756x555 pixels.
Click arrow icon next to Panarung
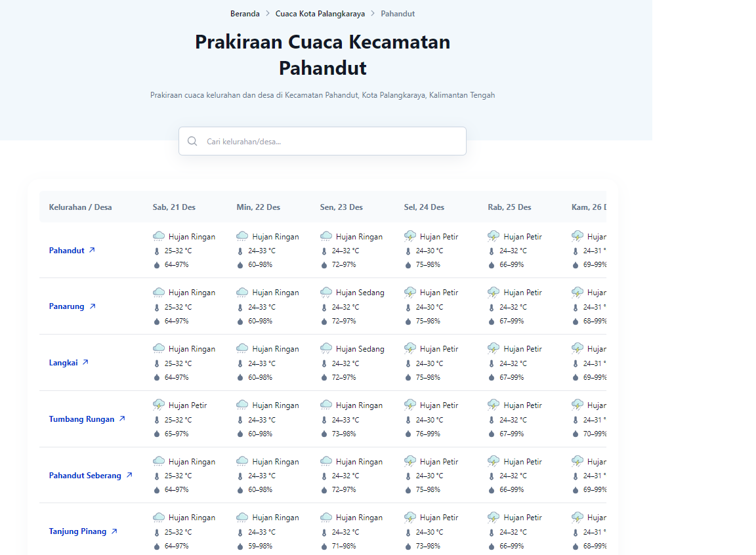[x=93, y=306]
